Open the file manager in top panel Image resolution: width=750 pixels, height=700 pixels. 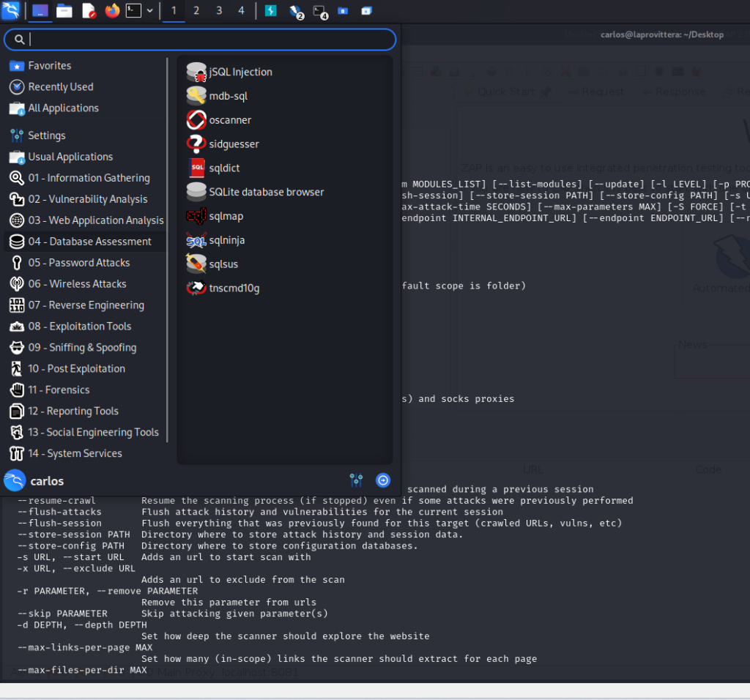pos(64,11)
